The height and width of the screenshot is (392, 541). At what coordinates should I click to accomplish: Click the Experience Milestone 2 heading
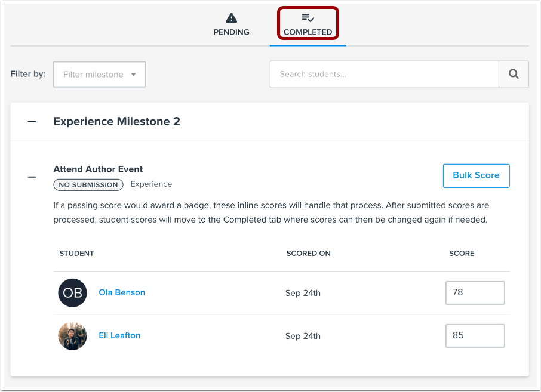(116, 122)
